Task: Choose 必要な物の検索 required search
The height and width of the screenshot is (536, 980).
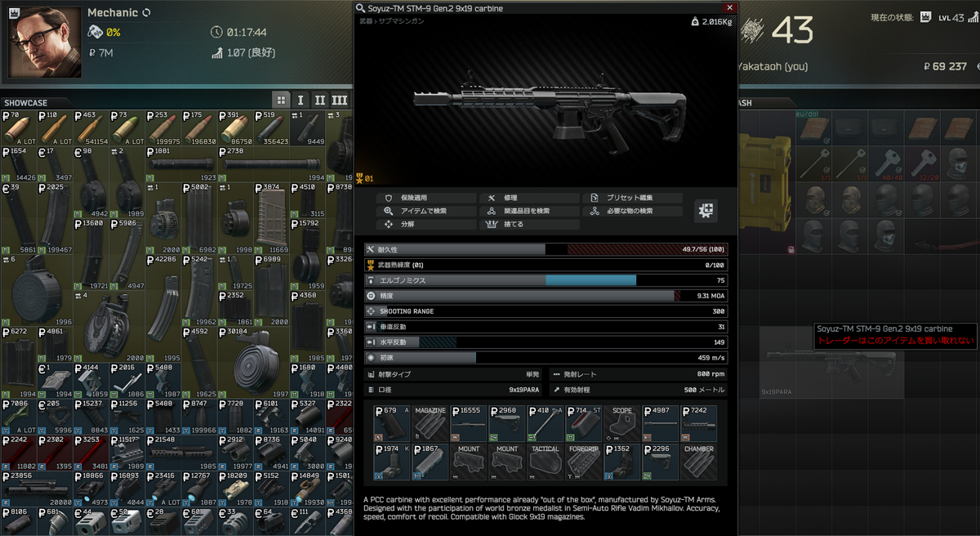Action: [633, 211]
